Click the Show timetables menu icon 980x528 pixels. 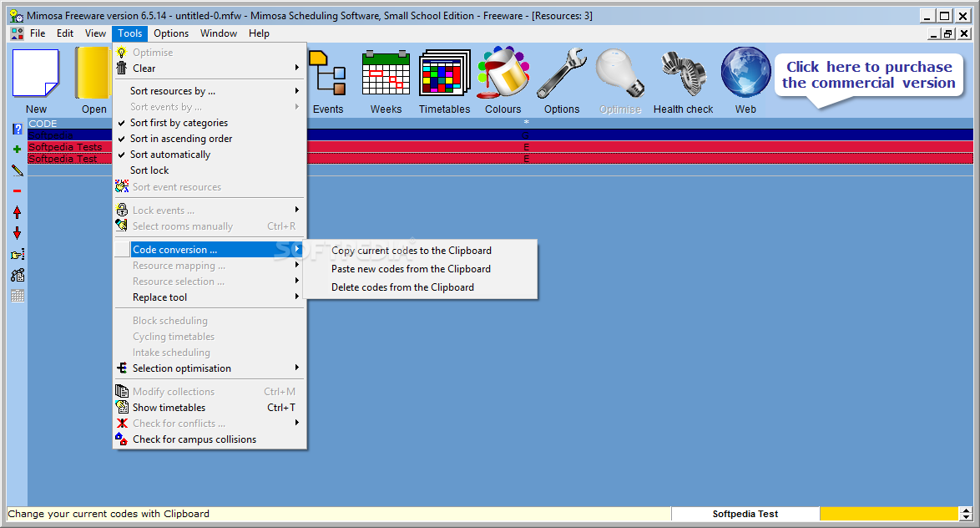[122, 407]
